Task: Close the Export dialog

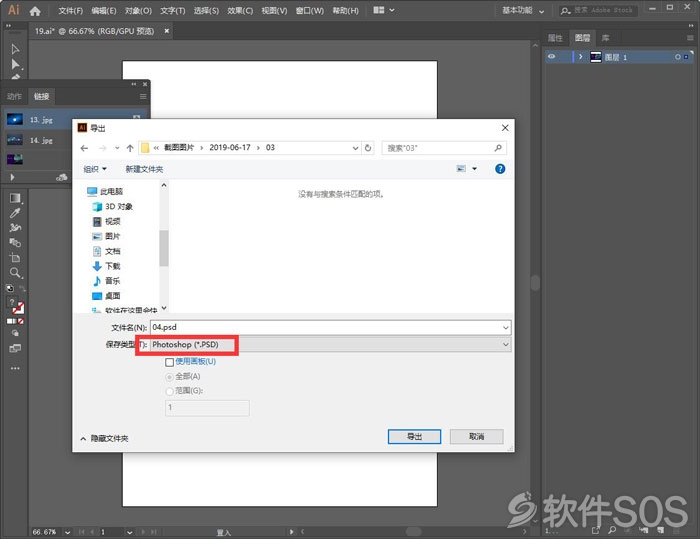Action: [505, 128]
